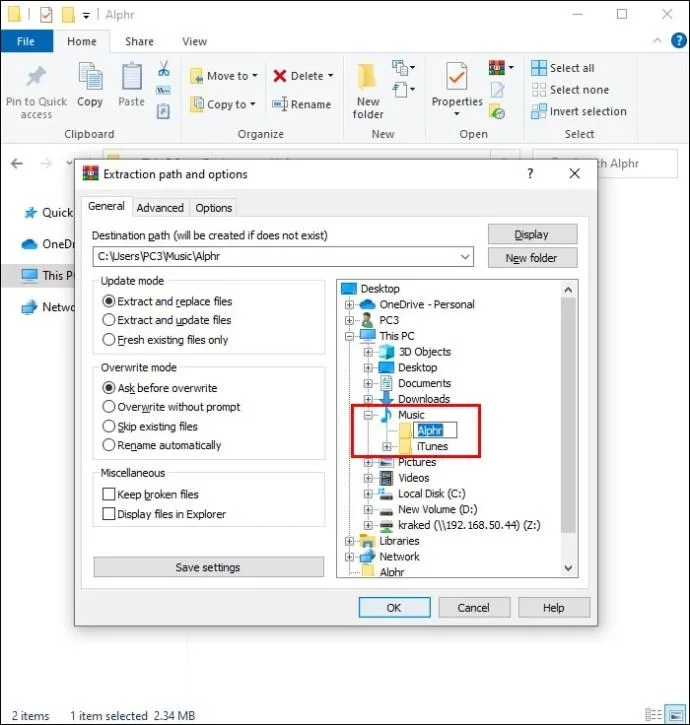Click the dialog's New folder button

532,258
